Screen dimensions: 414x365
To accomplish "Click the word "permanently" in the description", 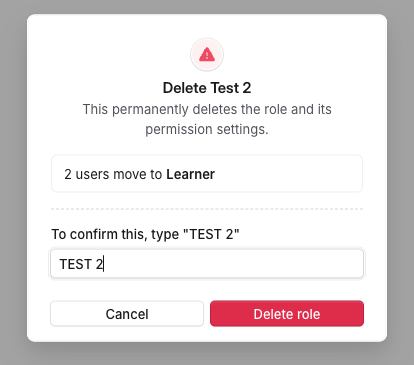I will pyautogui.click(x=150, y=110).
